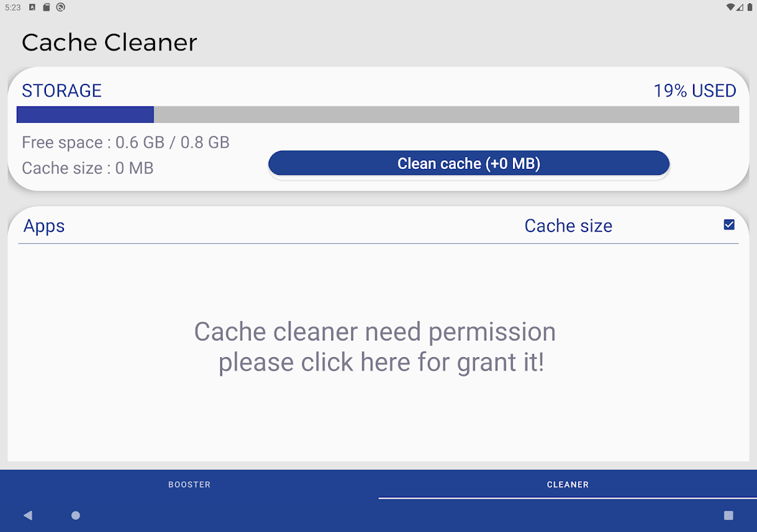Click the storage usage progress bar

point(378,114)
